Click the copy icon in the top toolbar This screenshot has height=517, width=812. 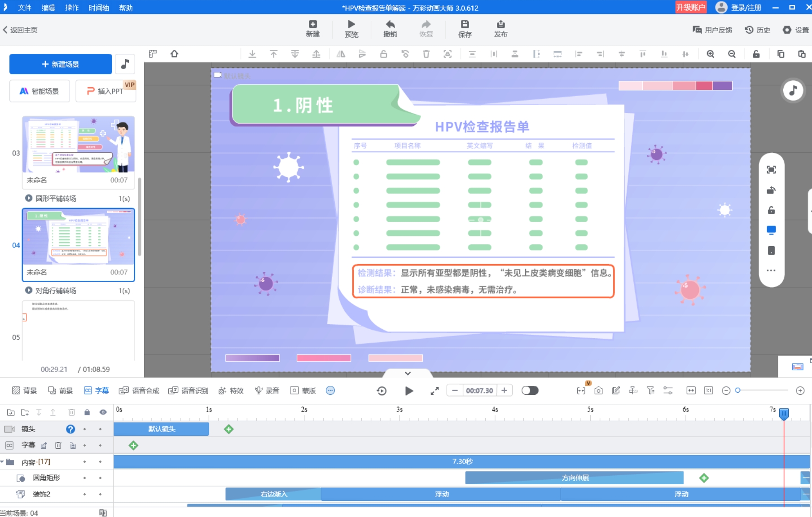click(781, 54)
